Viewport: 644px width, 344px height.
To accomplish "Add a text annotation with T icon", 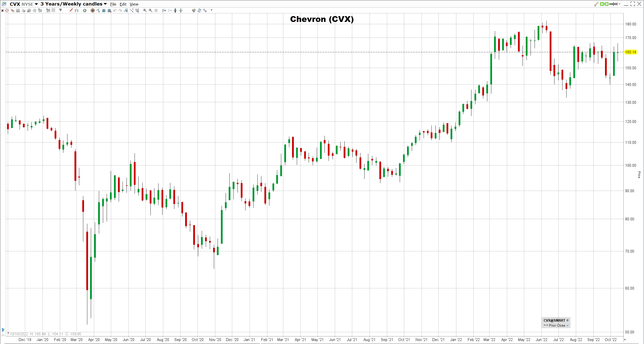I will (x=104, y=11).
